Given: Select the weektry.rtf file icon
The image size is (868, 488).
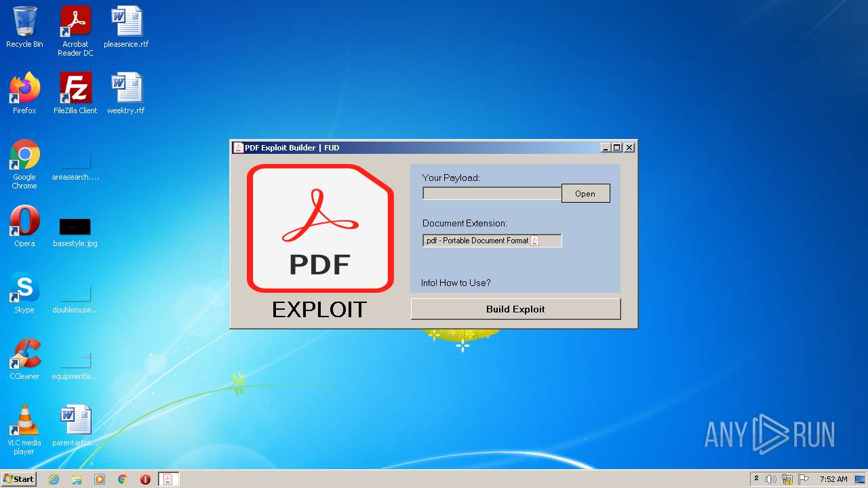Looking at the screenshot, I should 126,94.
